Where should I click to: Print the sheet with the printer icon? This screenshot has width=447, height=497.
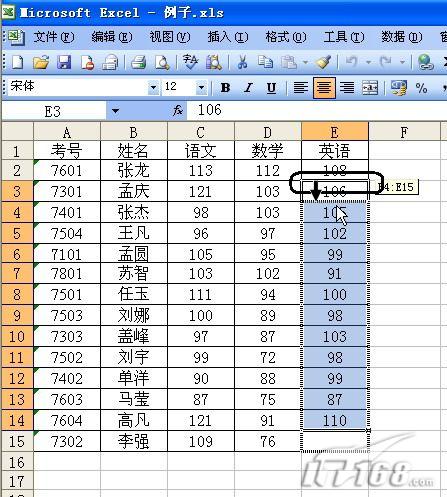pyautogui.click(x=139, y=62)
